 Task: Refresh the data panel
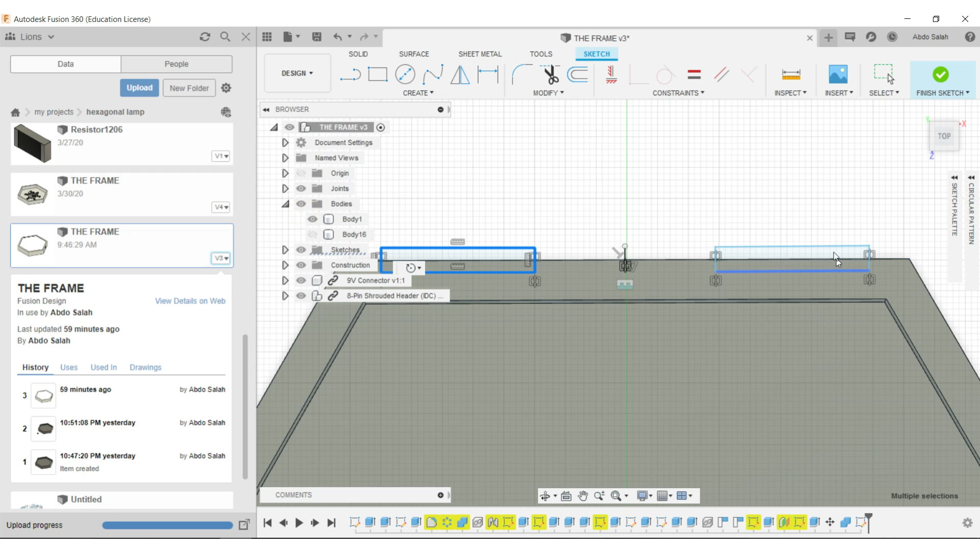click(x=205, y=37)
